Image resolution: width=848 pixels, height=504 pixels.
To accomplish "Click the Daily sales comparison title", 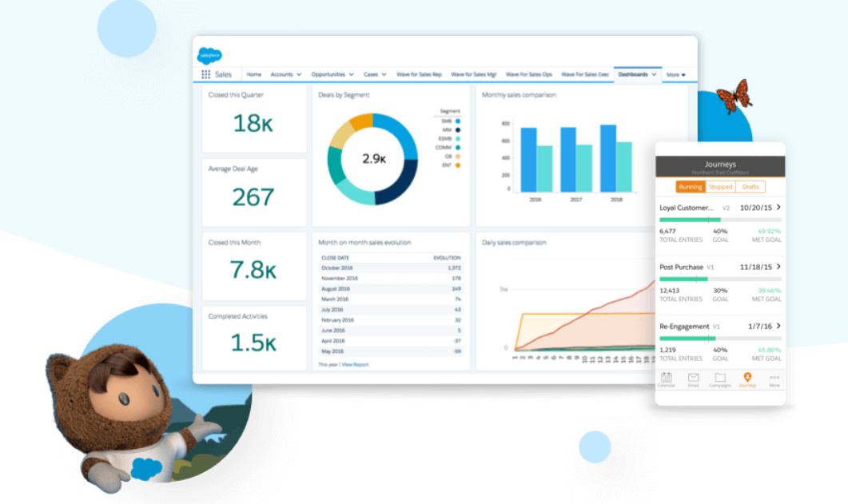I will 514,243.
